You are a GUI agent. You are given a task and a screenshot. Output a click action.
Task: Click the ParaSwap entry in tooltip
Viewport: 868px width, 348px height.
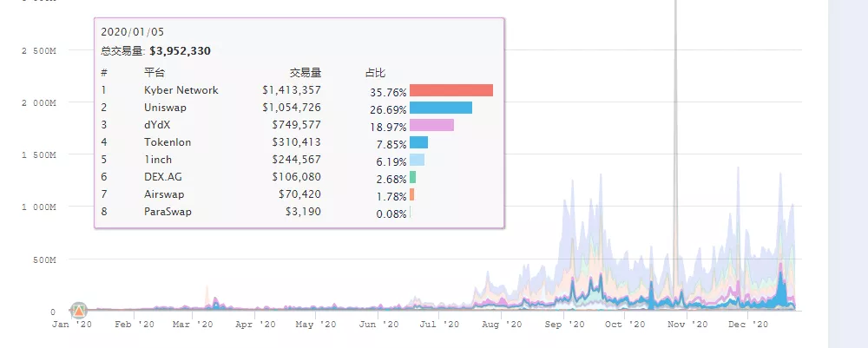(168, 212)
